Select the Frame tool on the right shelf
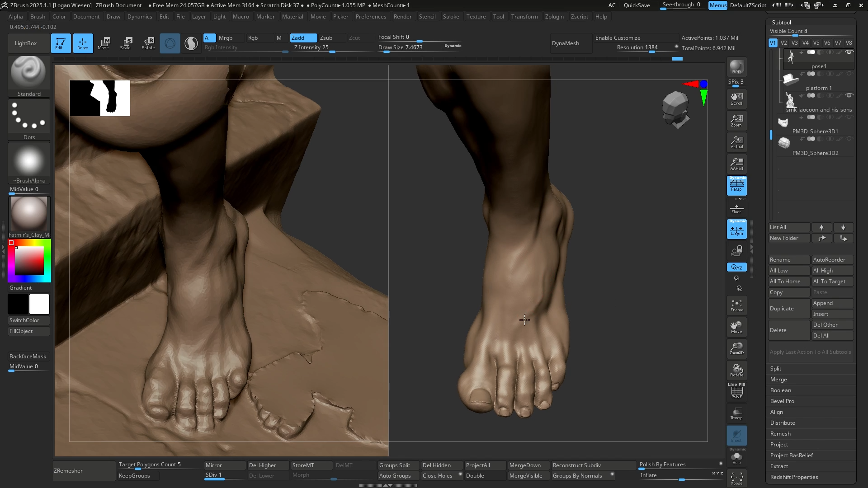Screen dimensions: 868x488 click(736, 305)
